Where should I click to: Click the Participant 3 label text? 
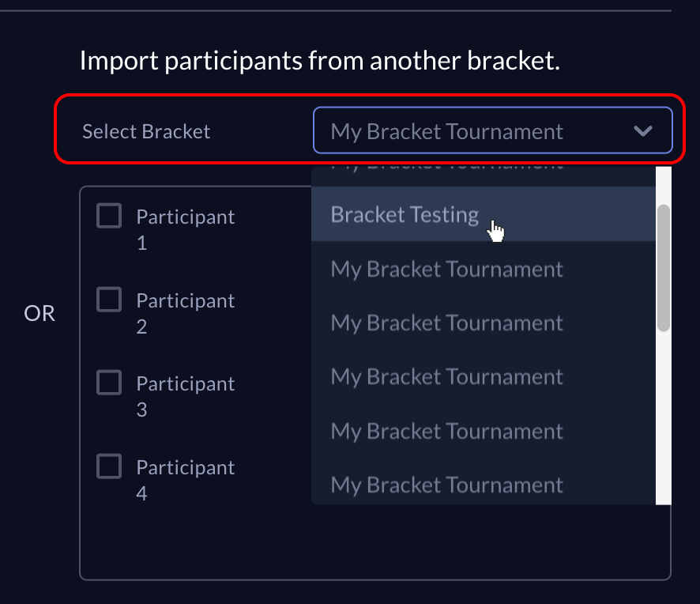(x=185, y=396)
